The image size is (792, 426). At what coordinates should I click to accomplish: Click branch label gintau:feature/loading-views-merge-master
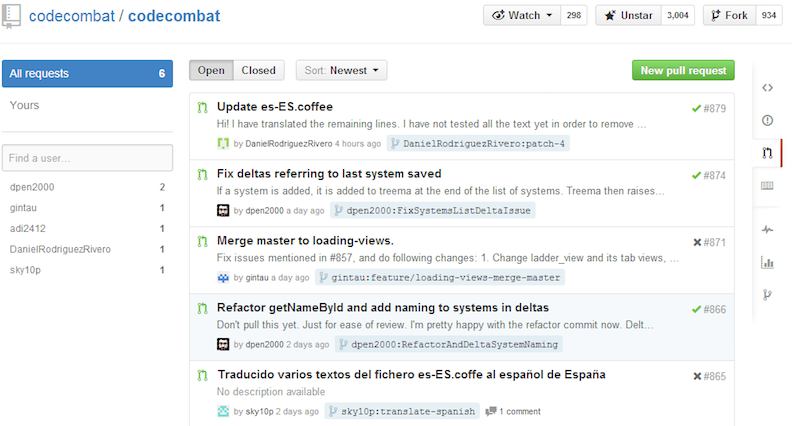(x=440, y=277)
